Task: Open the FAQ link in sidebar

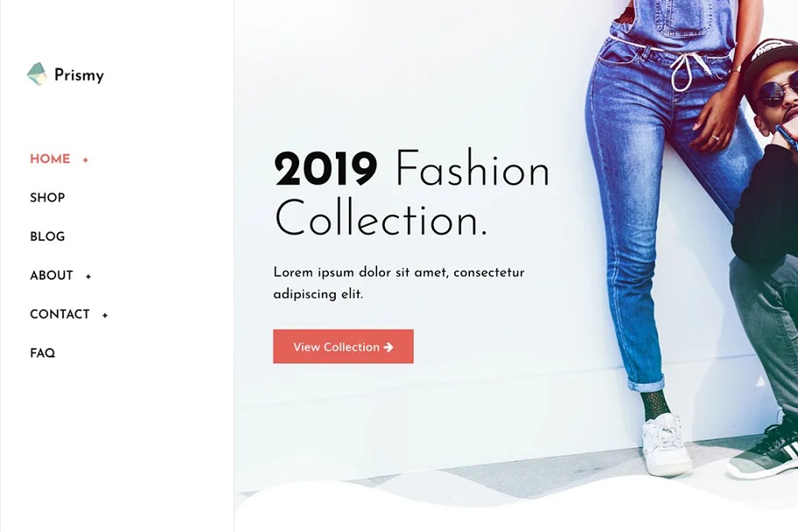Action: (x=42, y=353)
